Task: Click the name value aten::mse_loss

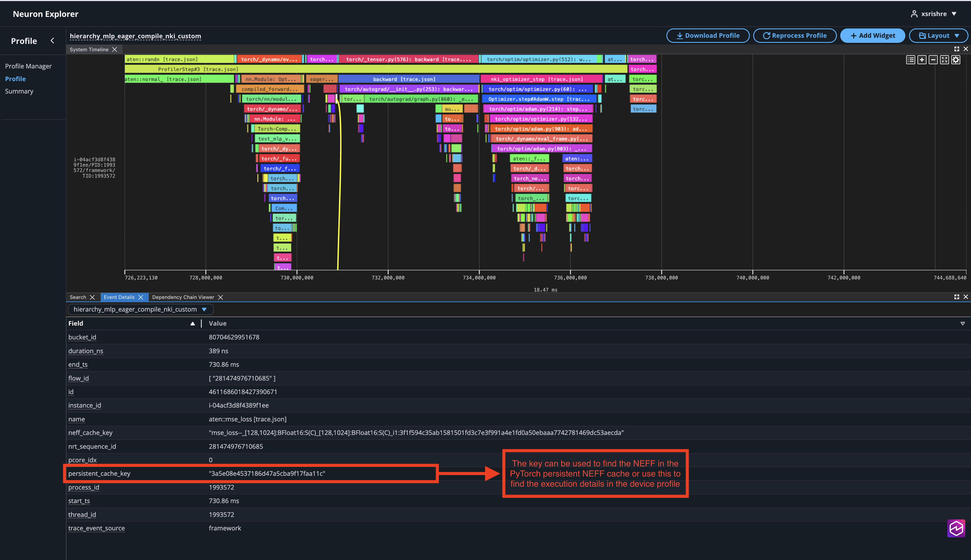Action: click(247, 419)
